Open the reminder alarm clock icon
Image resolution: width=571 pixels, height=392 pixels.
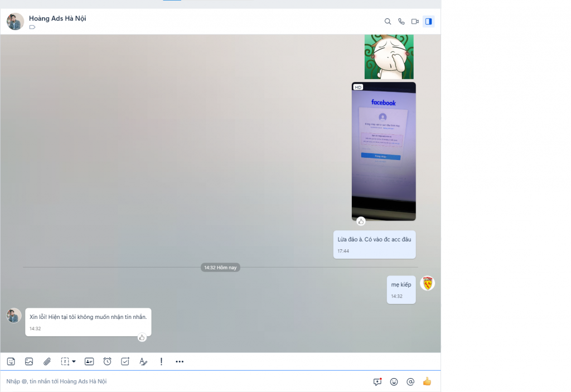[107, 361]
